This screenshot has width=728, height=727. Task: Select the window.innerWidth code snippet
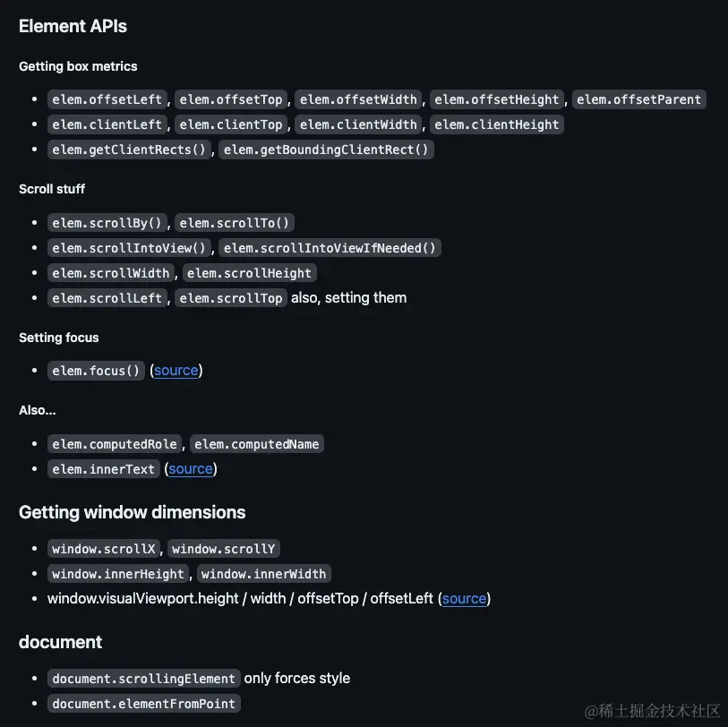click(x=264, y=574)
